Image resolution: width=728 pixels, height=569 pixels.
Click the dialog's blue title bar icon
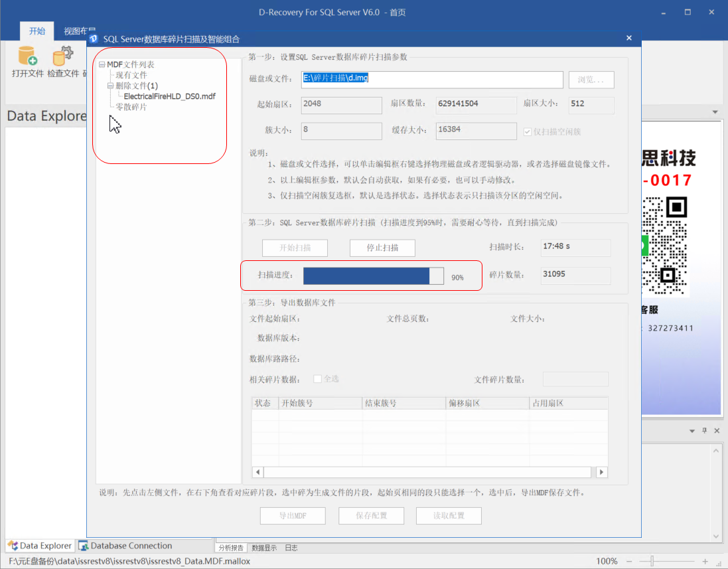(x=94, y=39)
